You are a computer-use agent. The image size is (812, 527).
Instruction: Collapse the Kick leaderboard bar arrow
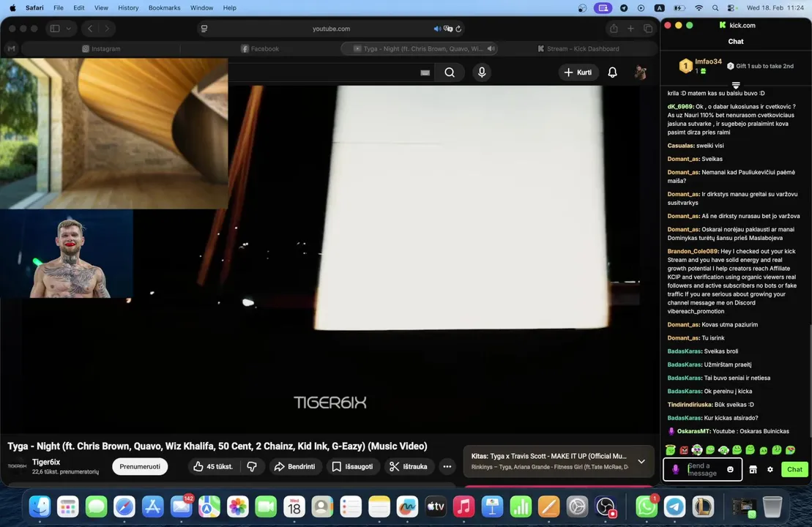click(736, 85)
